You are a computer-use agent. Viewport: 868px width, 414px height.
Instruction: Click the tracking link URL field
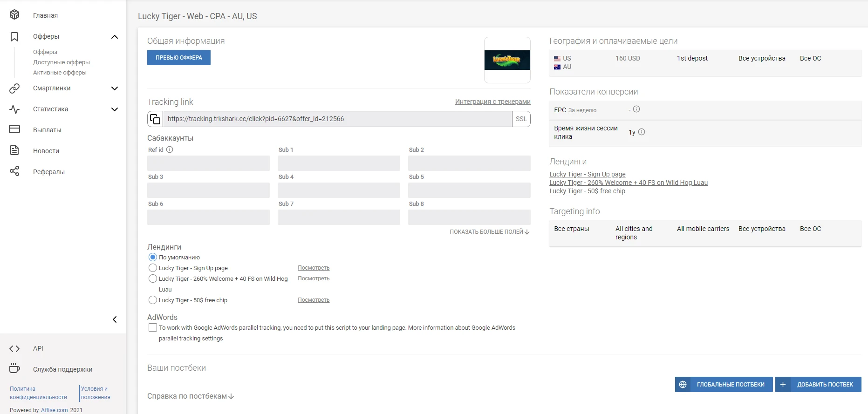pos(337,119)
